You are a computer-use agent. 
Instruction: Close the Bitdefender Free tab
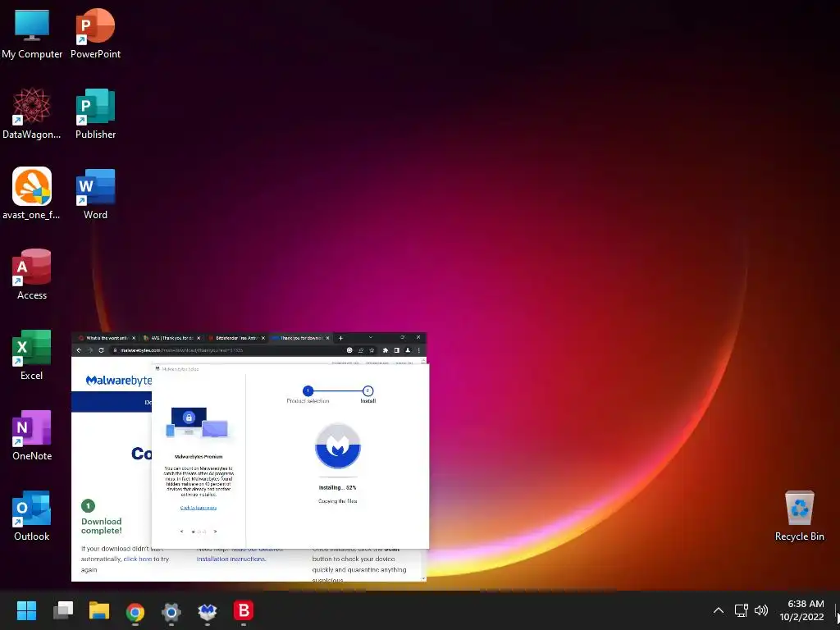263,338
